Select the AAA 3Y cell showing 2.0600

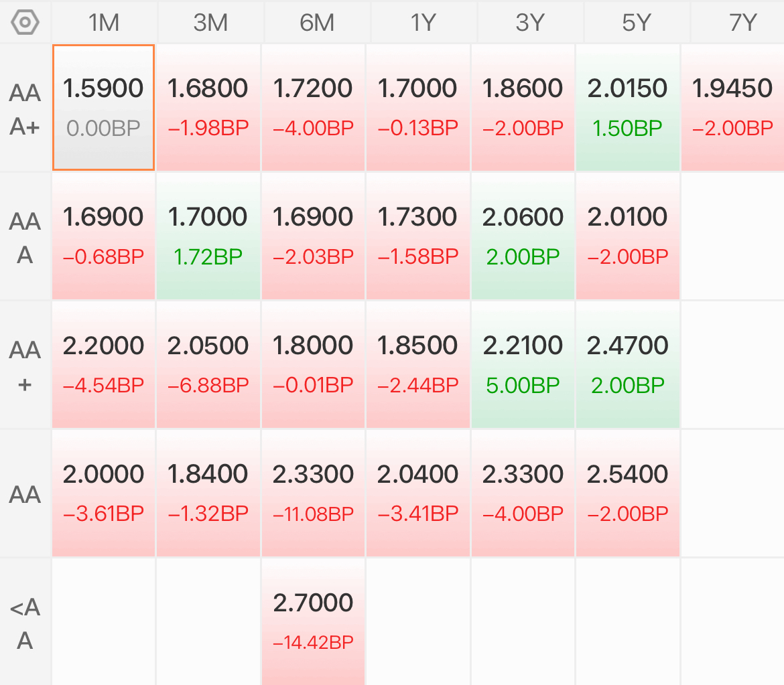click(x=523, y=236)
